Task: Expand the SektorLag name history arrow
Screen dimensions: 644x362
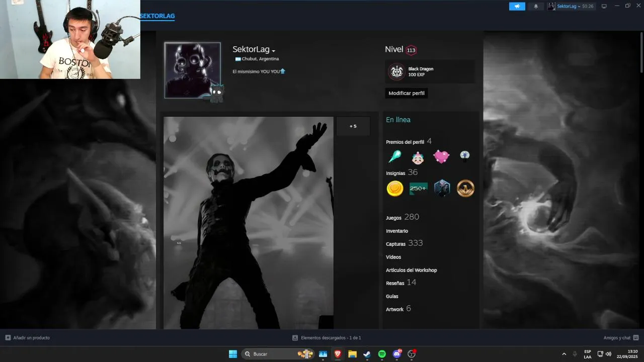Action: pyautogui.click(x=274, y=51)
